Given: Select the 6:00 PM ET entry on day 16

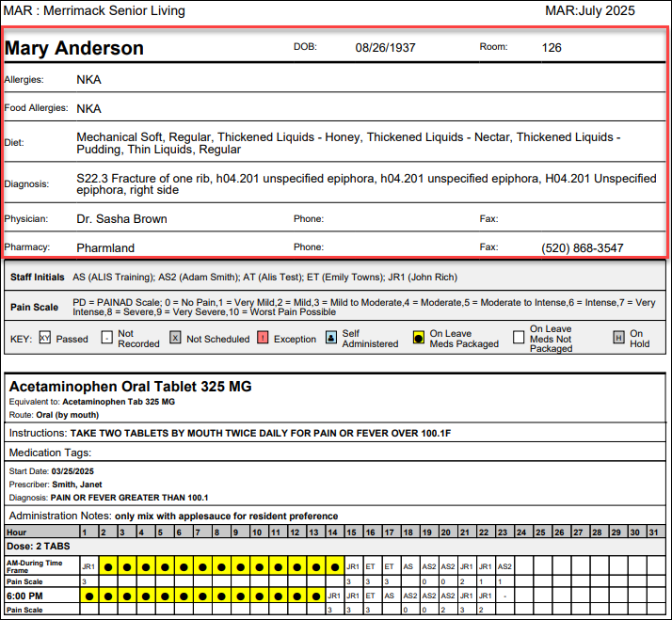Looking at the screenshot, I should [x=370, y=596].
